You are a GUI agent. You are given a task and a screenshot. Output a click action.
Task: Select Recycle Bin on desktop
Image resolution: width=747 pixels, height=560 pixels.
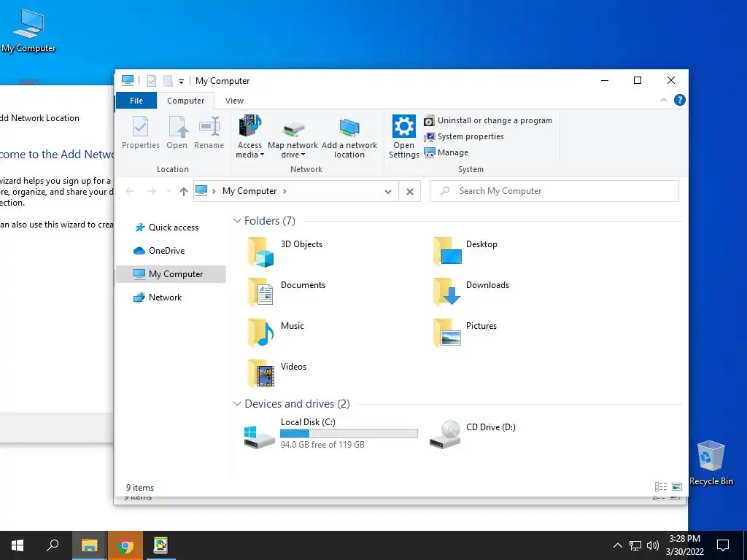(x=711, y=463)
